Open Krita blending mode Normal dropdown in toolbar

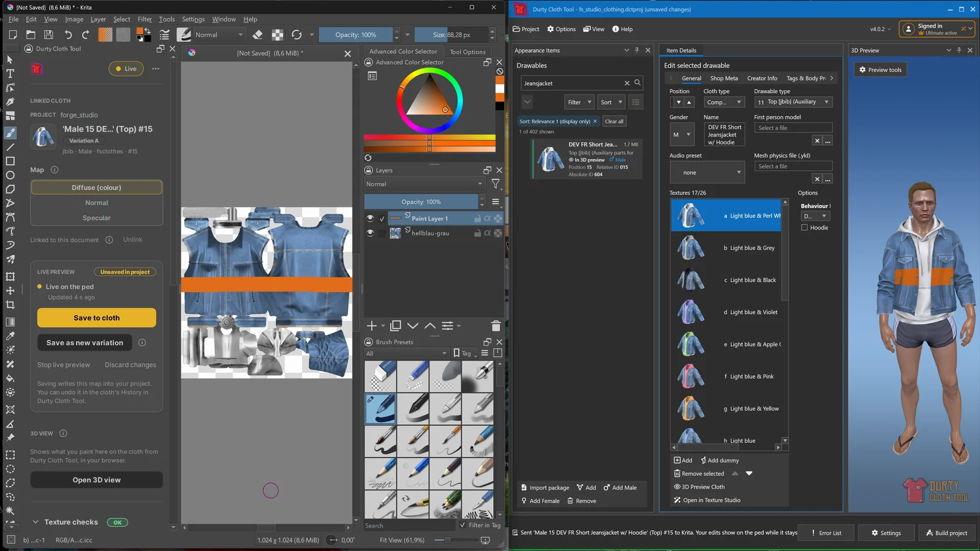pos(219,35)
